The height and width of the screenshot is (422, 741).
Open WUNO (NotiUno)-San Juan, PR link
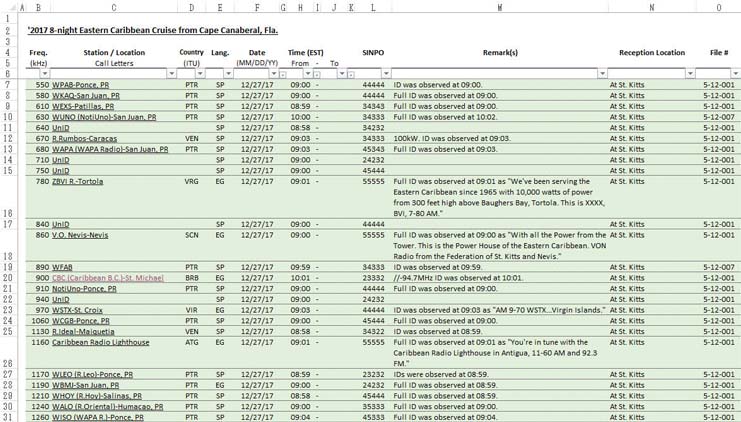point(104,117)
